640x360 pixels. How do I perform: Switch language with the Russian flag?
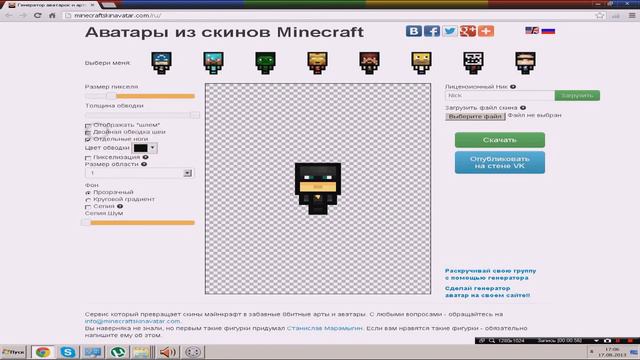click(548, 31)
